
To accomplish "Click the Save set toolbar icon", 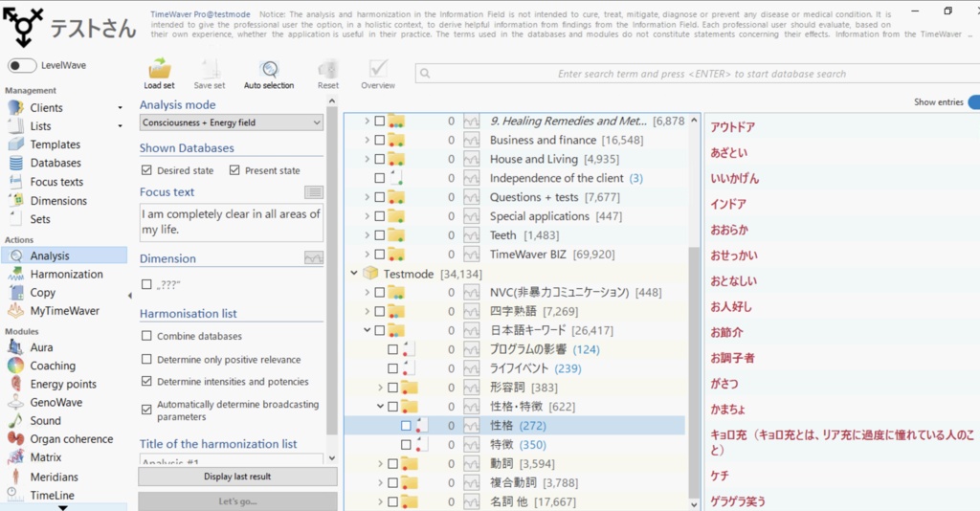I will coord(209,74).
